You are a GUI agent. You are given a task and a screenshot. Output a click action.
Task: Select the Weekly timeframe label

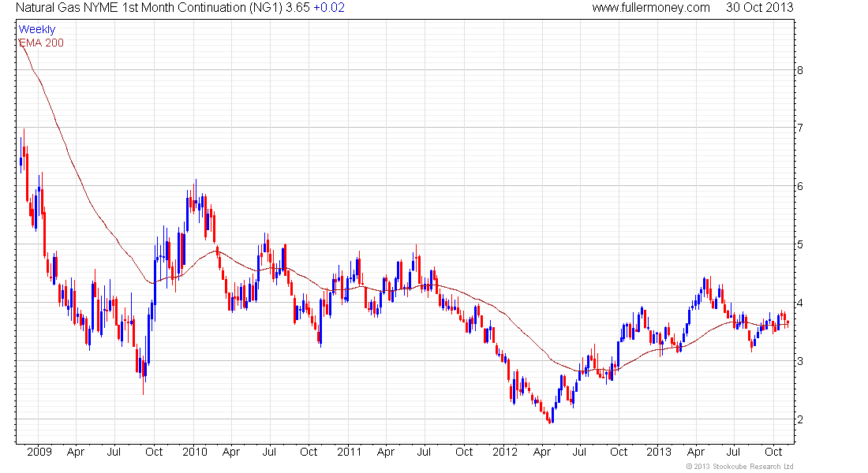[37, 29]
